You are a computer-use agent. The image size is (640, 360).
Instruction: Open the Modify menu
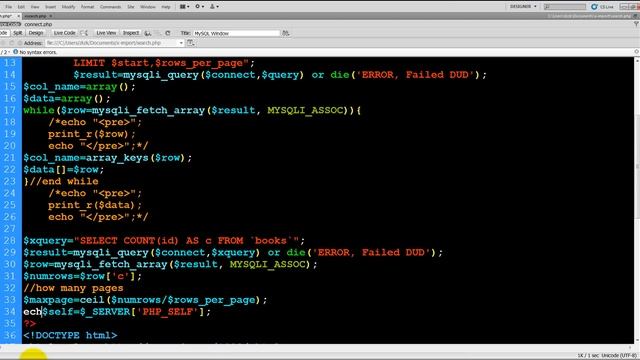(x=68, y=7)
